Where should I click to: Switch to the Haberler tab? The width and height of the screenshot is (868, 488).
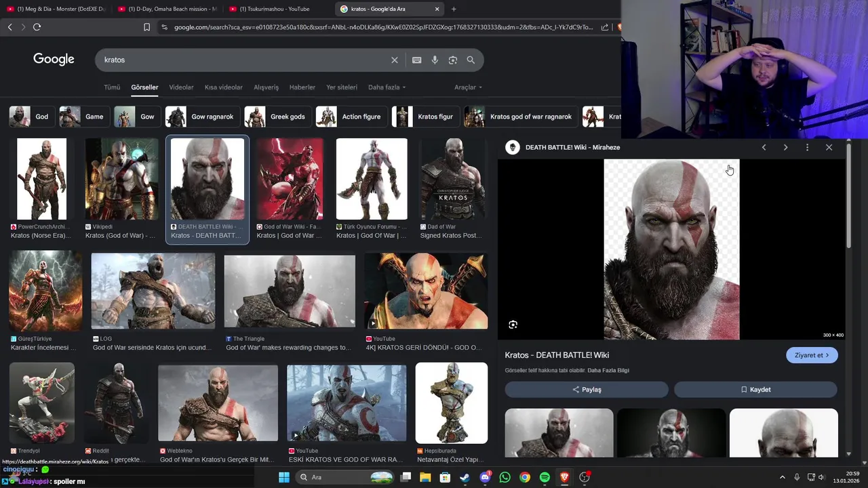302,87
